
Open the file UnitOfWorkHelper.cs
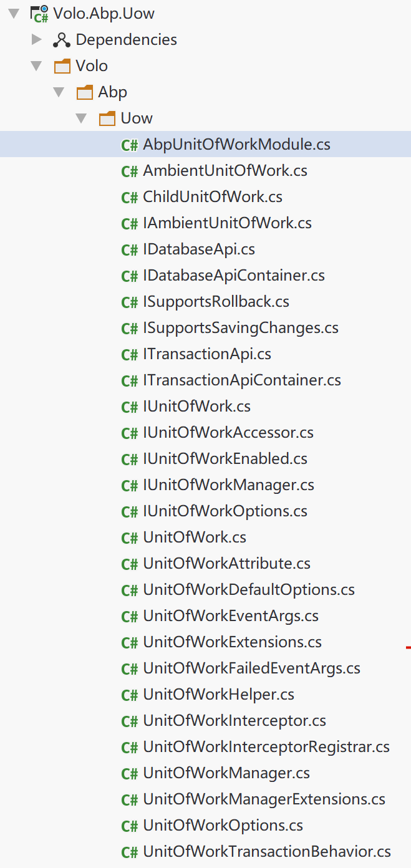pyautogui.click(x=219, y=695)
